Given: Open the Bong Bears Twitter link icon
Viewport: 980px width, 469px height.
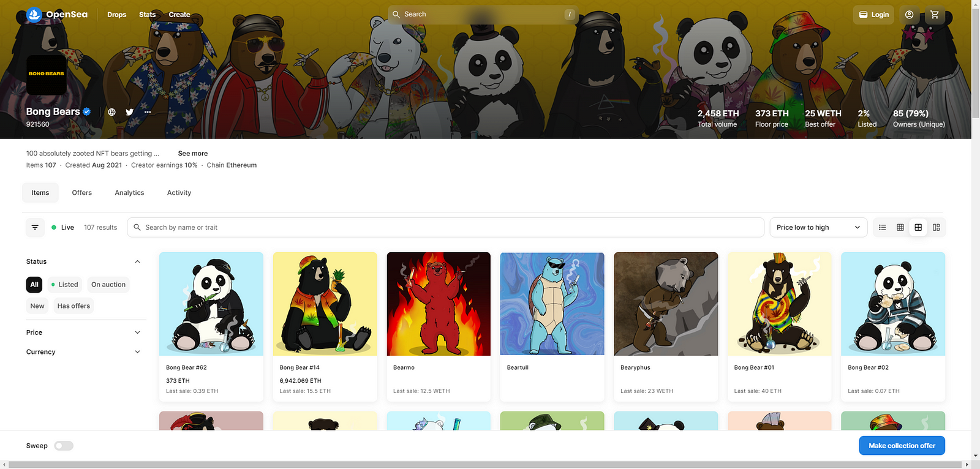Looking at the screenshot, I should coord(129,112).
